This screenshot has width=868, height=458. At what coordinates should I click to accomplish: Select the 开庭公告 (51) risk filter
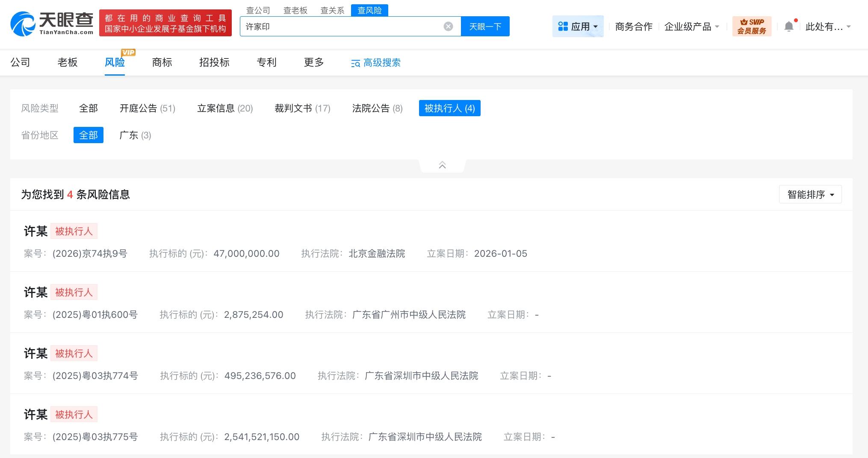coord(148,109)
